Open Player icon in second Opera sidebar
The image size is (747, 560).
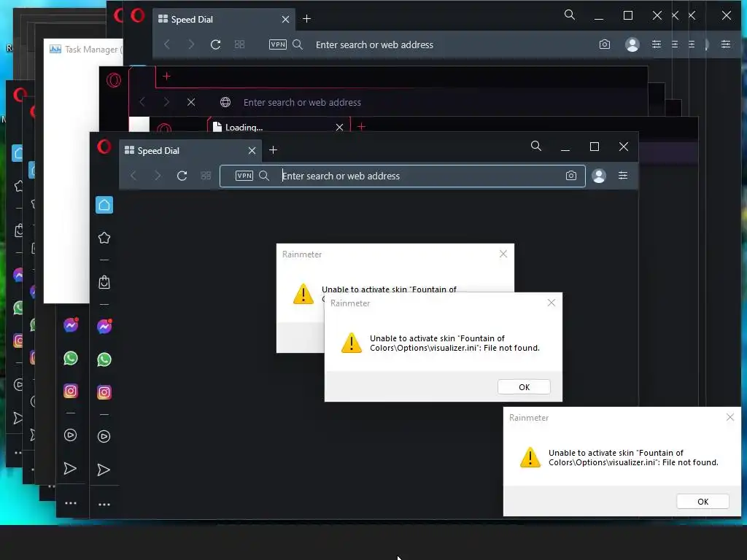click(x=71, y=435)
